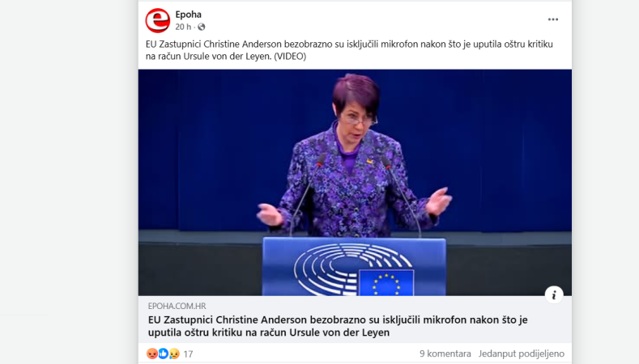Open the Christine Anderson video thumbnail

[x=355, y=183]
